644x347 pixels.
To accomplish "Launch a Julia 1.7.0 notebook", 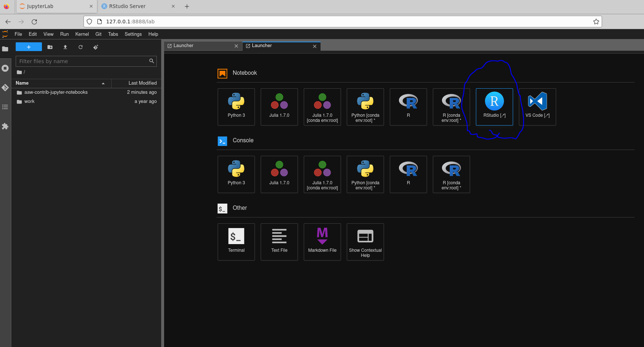I will pos(279,107).
